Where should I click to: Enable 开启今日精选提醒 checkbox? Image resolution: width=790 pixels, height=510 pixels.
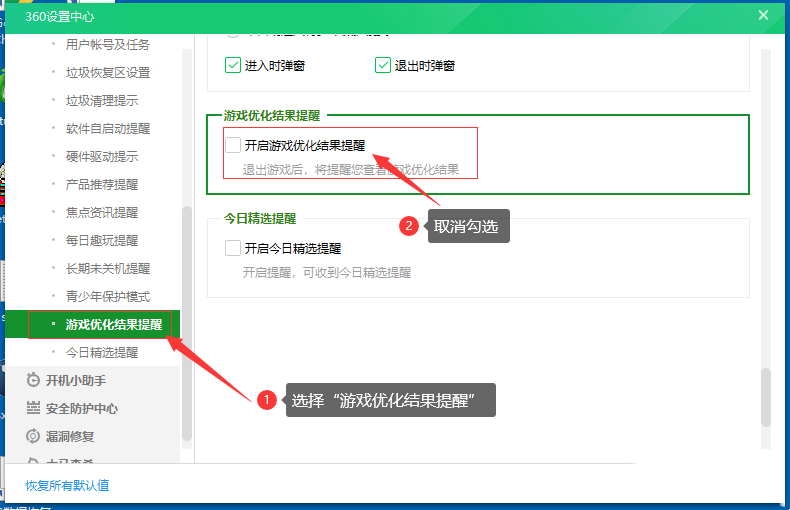click(233, 248)
